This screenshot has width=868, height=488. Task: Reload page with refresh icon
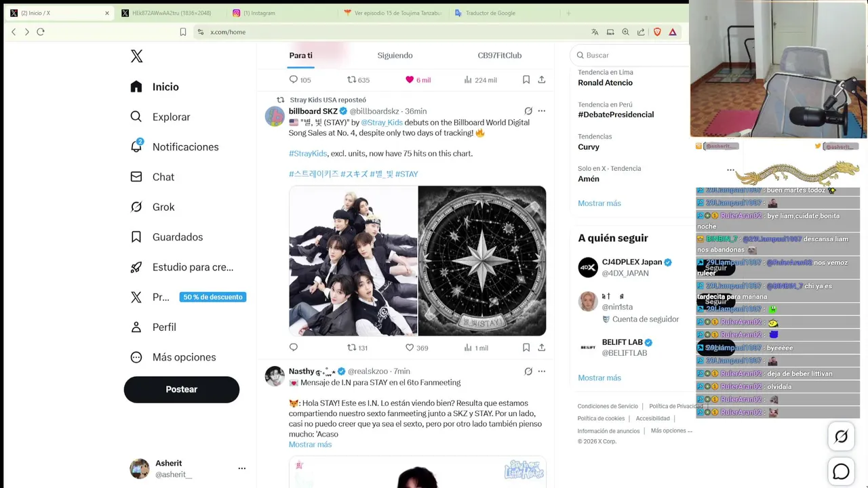click(x=41, y=32)
